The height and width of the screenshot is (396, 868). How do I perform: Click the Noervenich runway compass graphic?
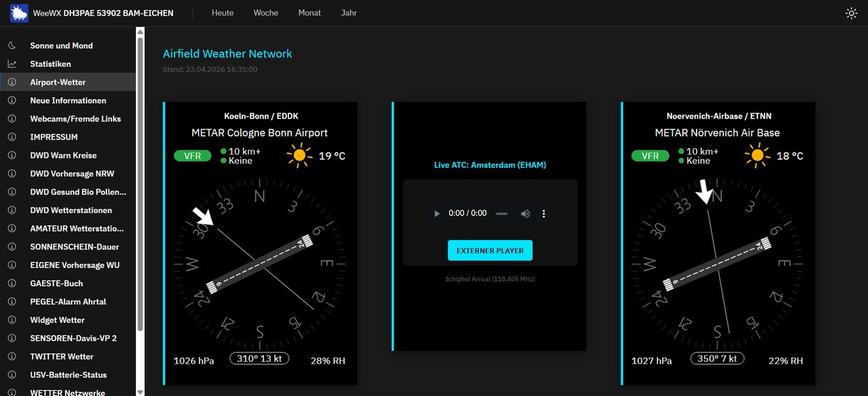pyautogui.click(x=717, y=264)
